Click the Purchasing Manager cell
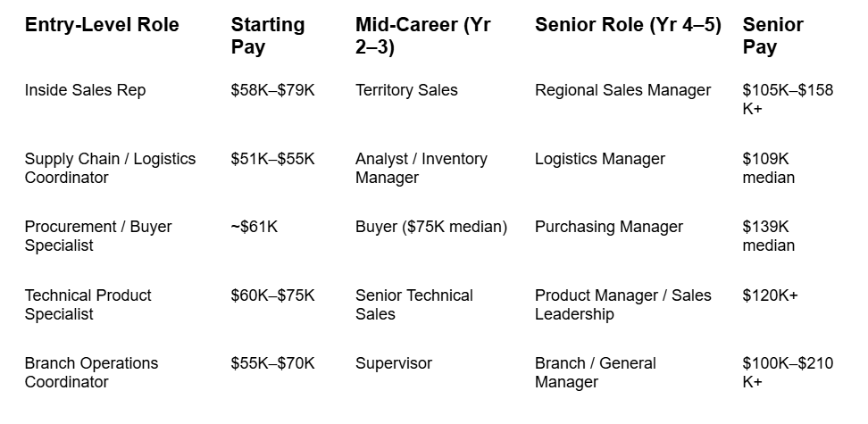 (609, 227)
